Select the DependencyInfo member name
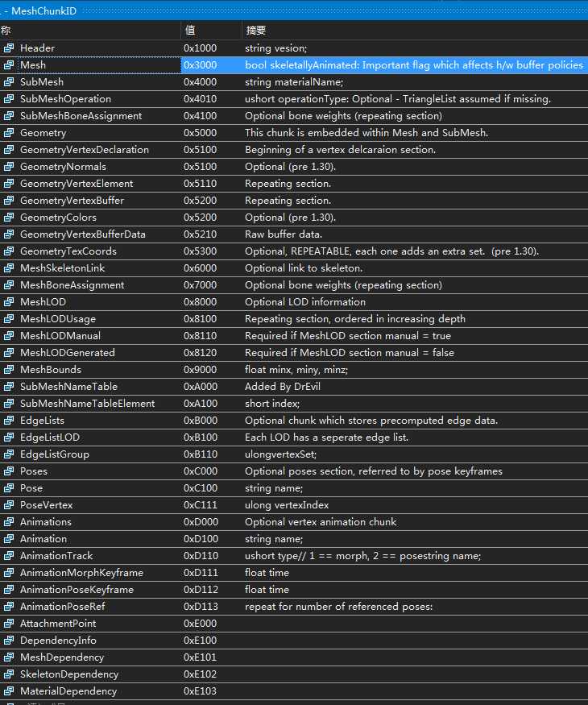 pos(58,641)
